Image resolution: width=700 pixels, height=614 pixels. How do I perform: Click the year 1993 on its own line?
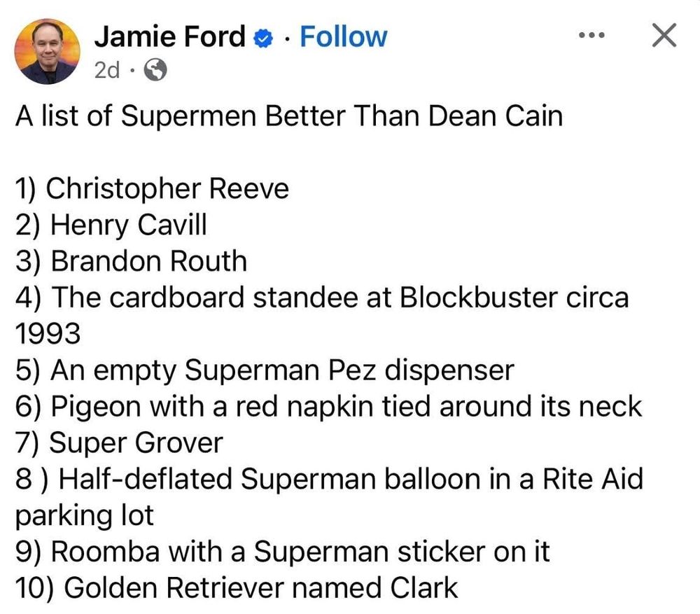(48, 333)
